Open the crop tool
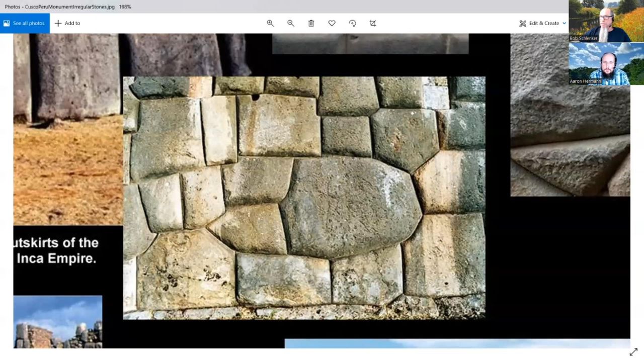644x362 pixels. click(x=373, y=23)
